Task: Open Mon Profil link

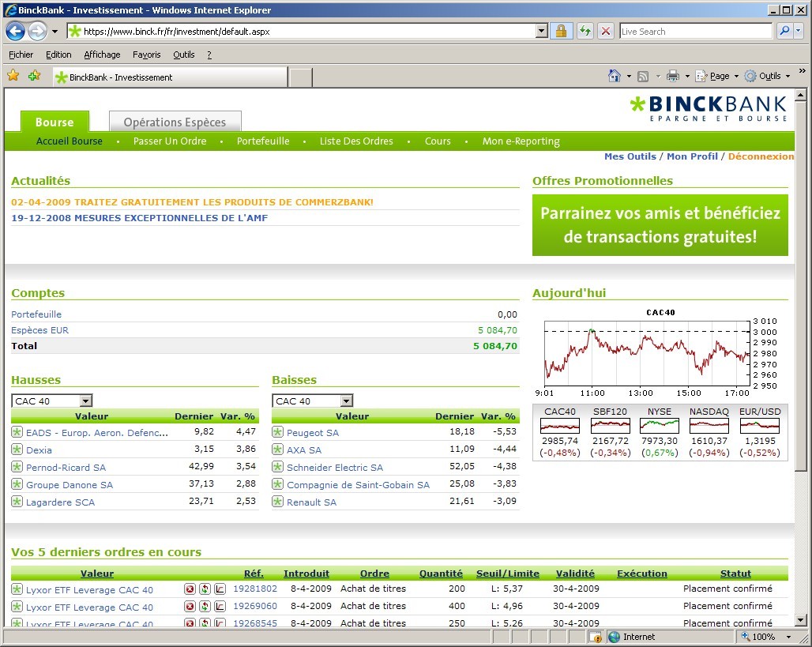Action: click(692, 156)
